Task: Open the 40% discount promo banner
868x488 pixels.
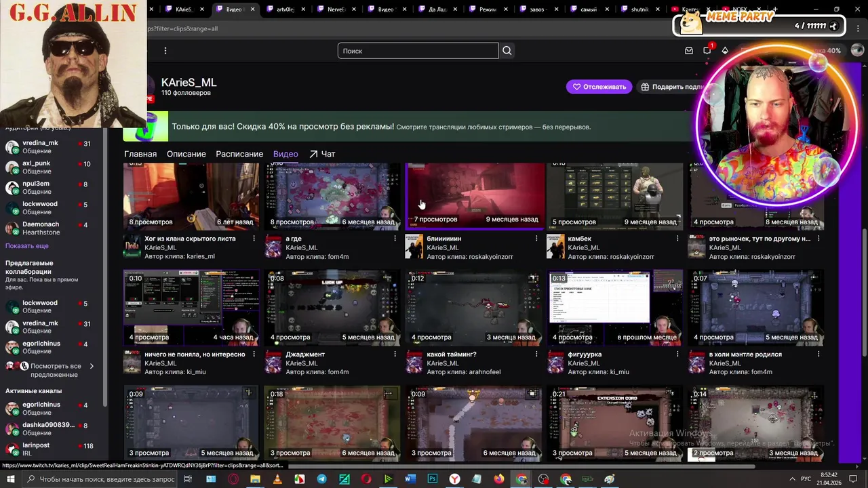Action: tap(420, 127)
